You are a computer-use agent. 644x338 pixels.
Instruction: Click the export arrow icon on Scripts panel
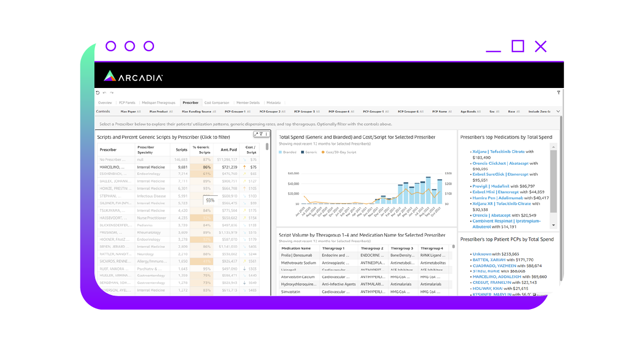point(256,134)
